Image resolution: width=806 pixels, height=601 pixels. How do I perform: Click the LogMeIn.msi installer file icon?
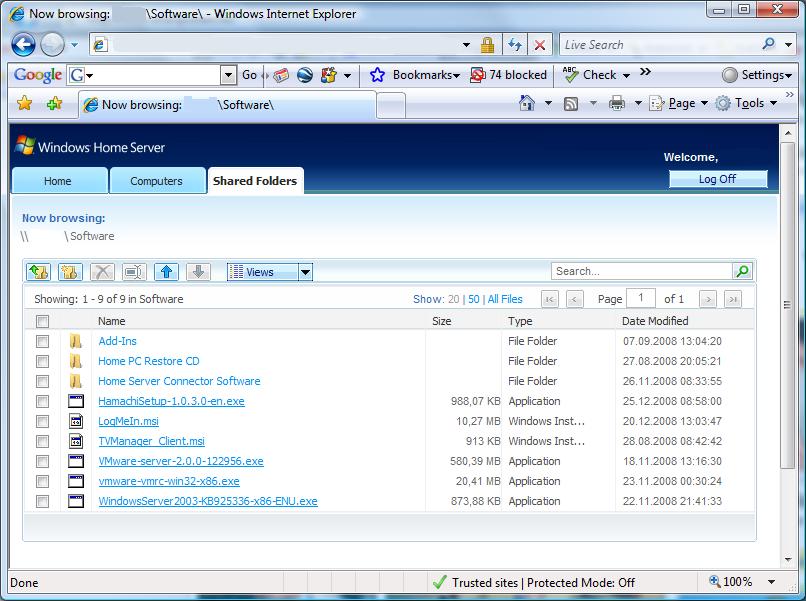pos(76,421)
